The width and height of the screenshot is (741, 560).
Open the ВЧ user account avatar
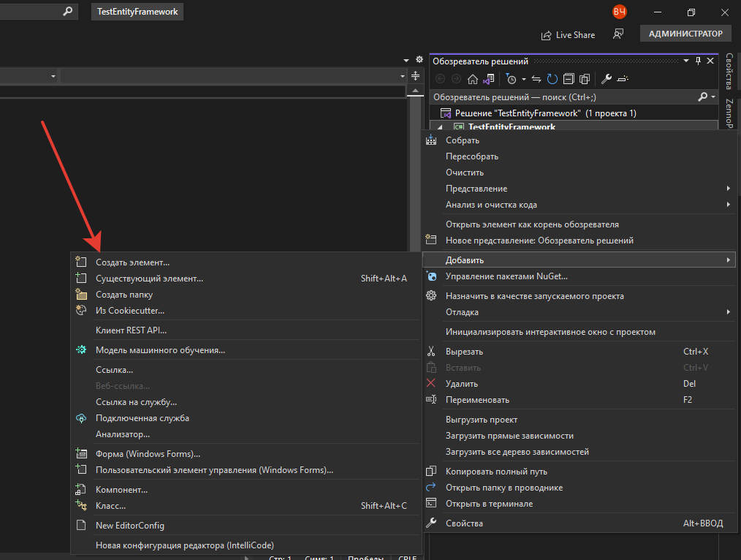tap(620, 12)
